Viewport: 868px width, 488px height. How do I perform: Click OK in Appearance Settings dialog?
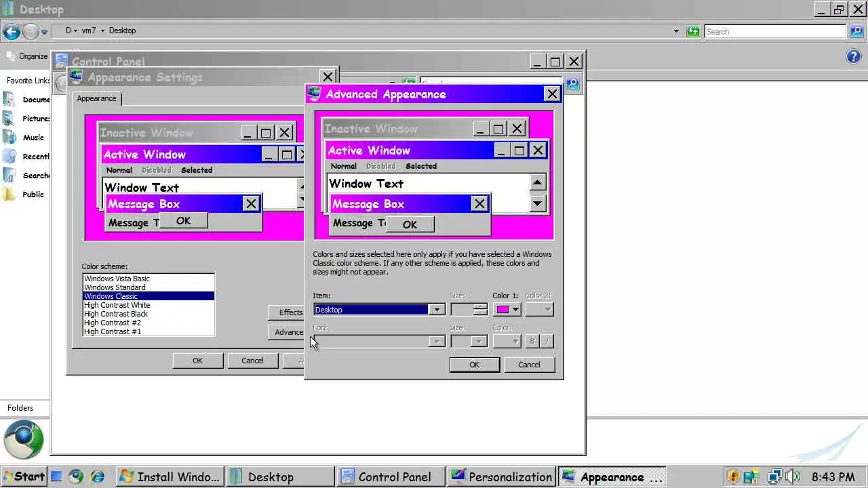tap(197, 361)
